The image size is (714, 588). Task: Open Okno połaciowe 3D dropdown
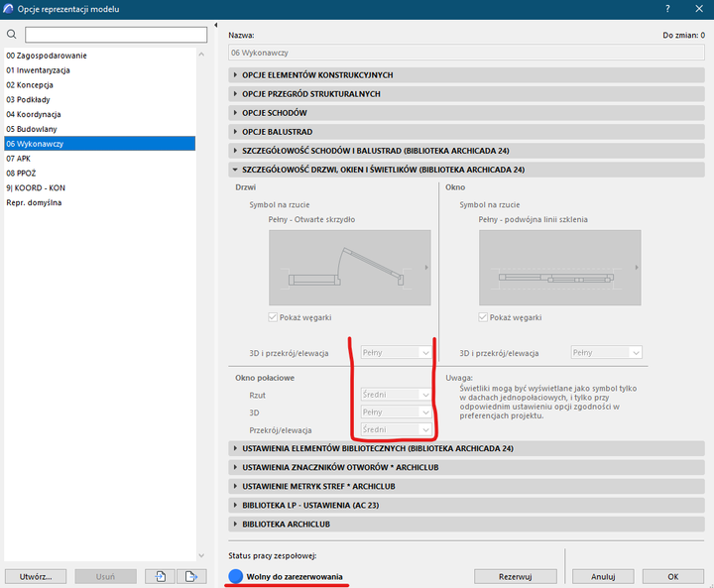pos(396,412)
